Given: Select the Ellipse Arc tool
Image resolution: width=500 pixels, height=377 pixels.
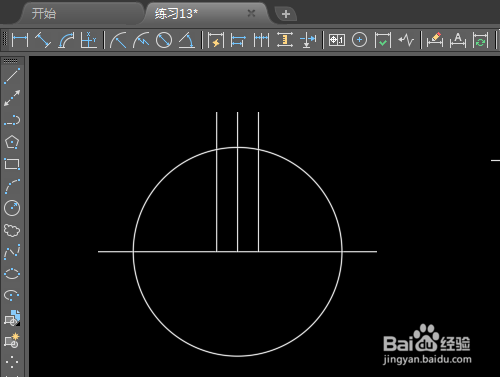Looking at the screenshot, I should [12, 295].
